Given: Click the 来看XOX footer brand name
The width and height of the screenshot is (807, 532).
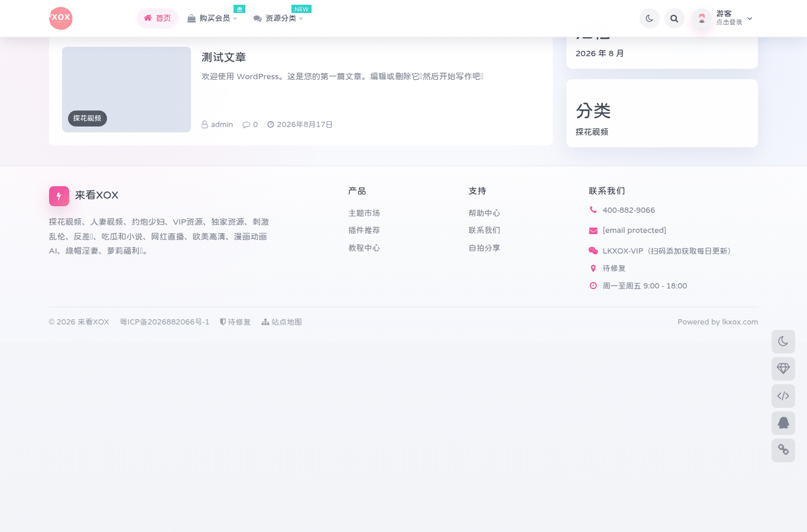Looking at the screenshot, I should click(97, 195).
